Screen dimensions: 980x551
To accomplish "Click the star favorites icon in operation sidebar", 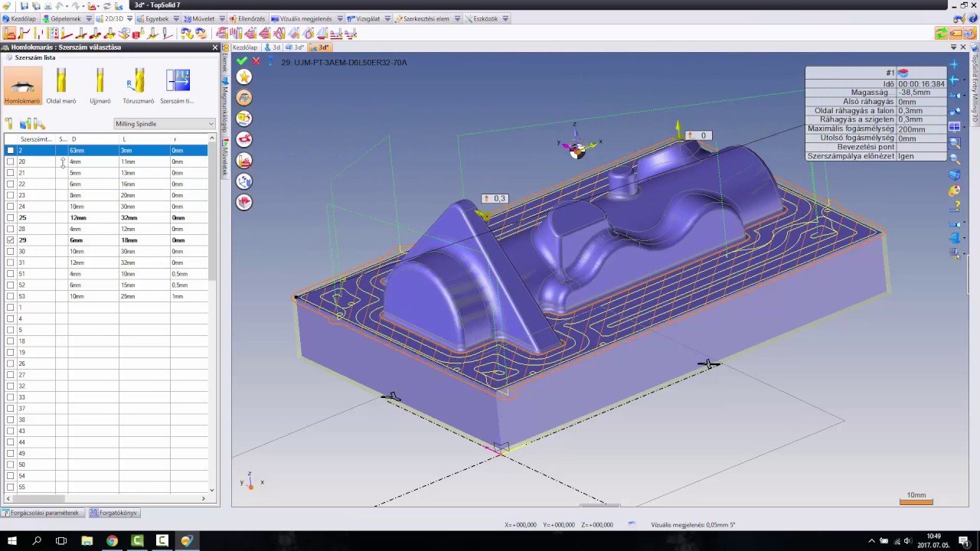I will click(243, 77).
